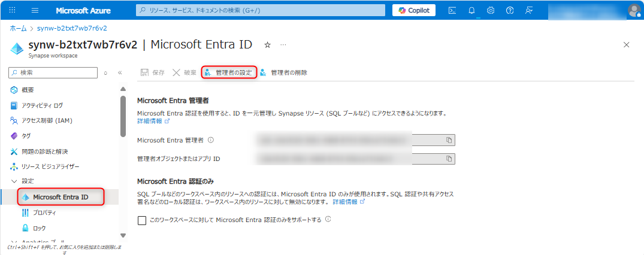Screen dimensions: 644x255
Task: Click 破棄 toolbar button
Action: 184,72
